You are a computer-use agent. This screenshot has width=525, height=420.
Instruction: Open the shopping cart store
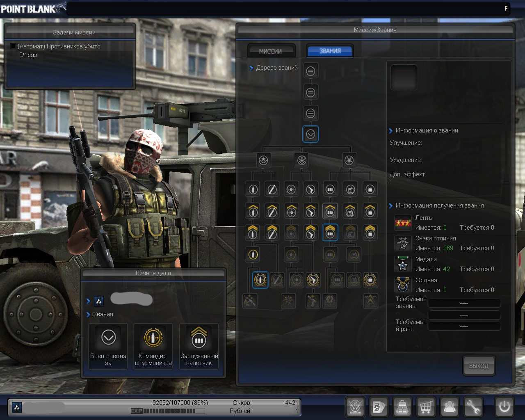[x=426, y=407]
